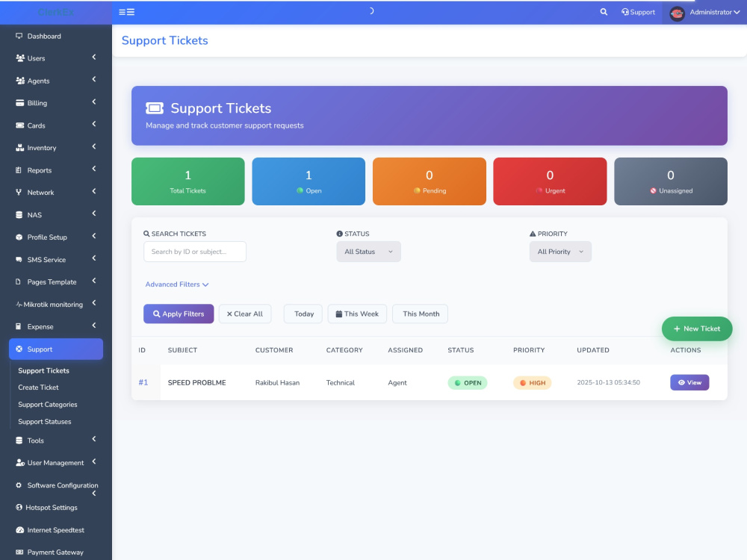747x560 pixels.
Task: Click the Clear All button
Action: pyautogui.click(x=245, y=314)
